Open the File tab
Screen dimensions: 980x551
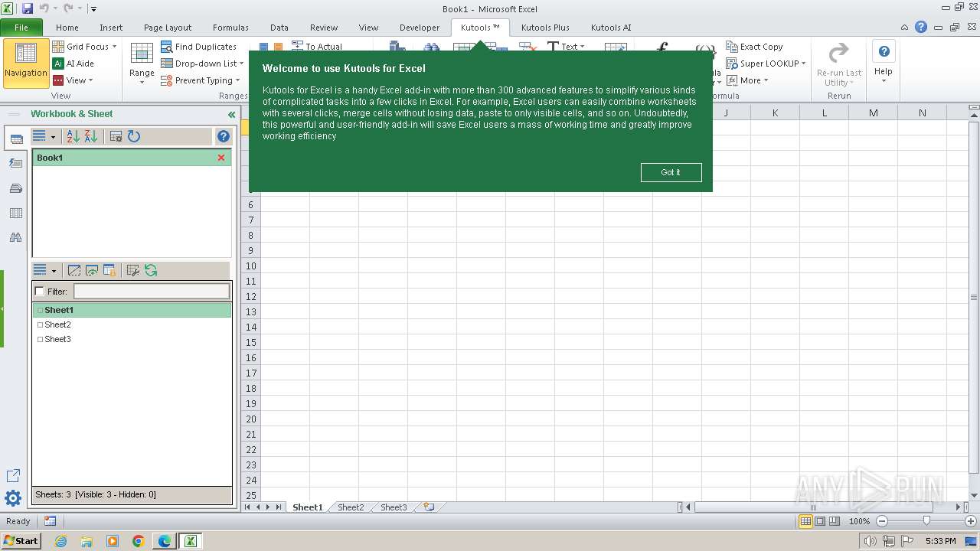pyautogui.click(x=21, y=28)
